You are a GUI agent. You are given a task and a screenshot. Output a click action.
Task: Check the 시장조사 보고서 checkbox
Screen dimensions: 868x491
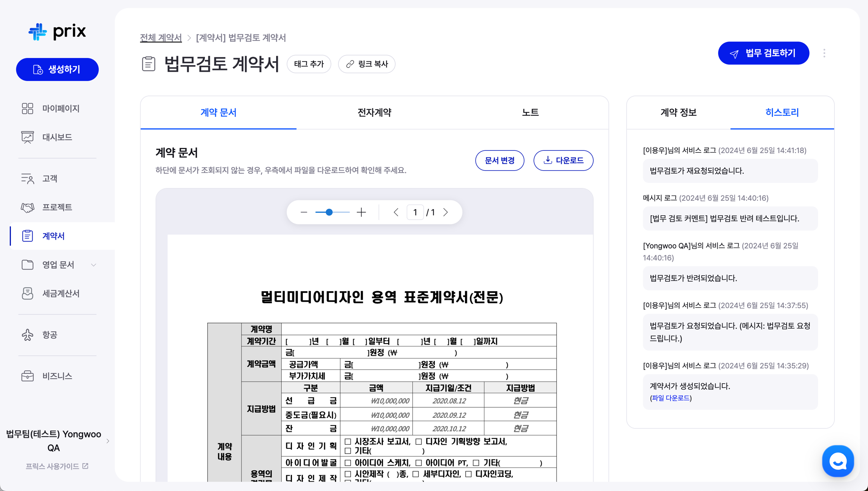click(x=348, y=441)
